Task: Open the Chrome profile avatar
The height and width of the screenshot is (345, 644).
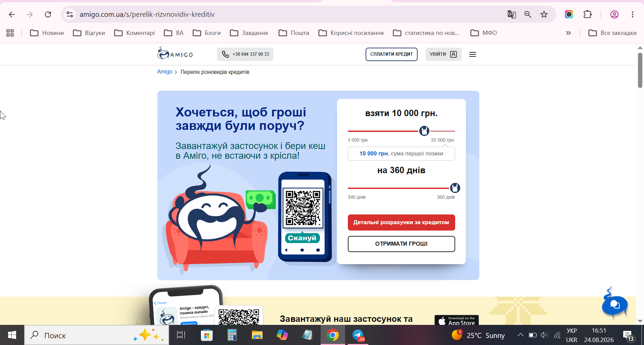Action: [x=614, y=14]
